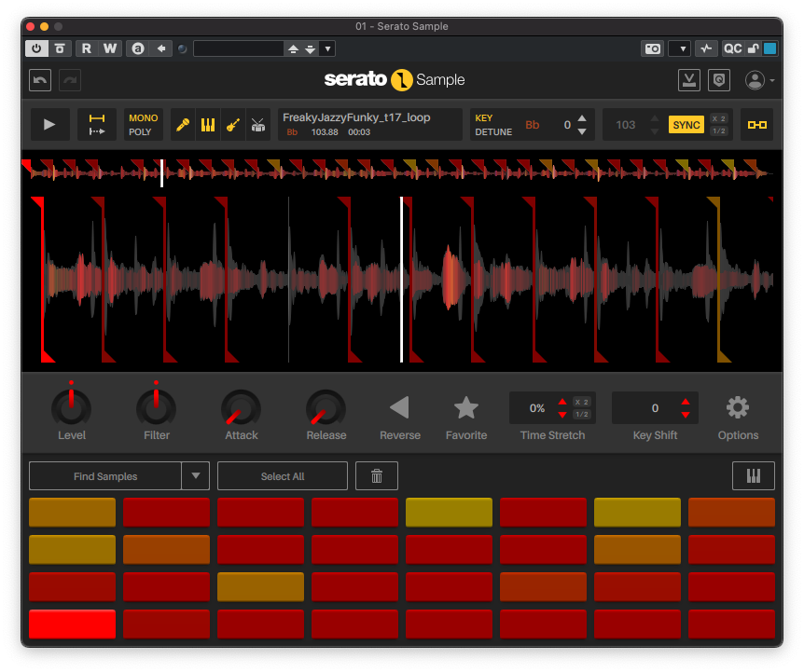The height and width of the screenshot is (672, 804).
Task: Toggle the SYNC button
Action: pyautogui.click(x=686, y=125)
